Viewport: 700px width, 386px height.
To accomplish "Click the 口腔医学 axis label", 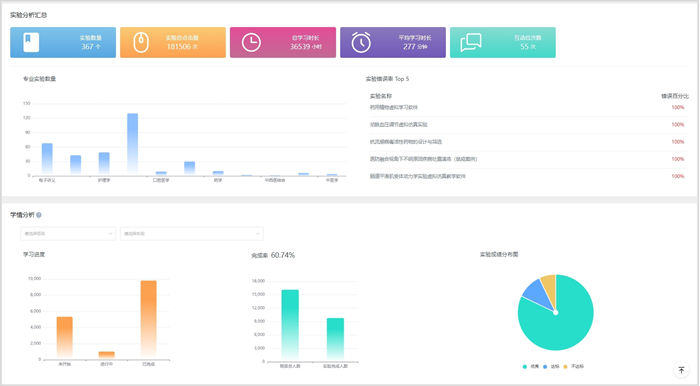I will (x=161, y=180).
